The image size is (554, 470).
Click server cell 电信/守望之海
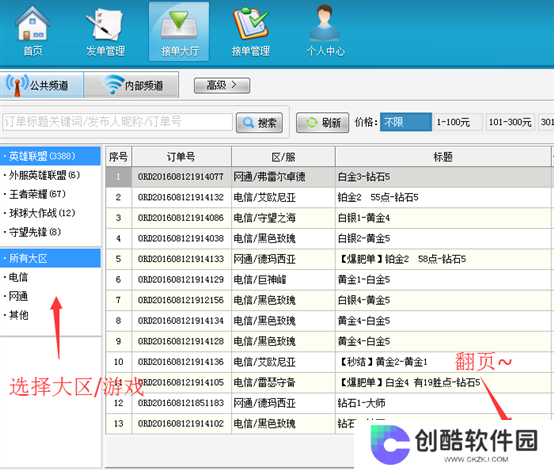point(264,218)
